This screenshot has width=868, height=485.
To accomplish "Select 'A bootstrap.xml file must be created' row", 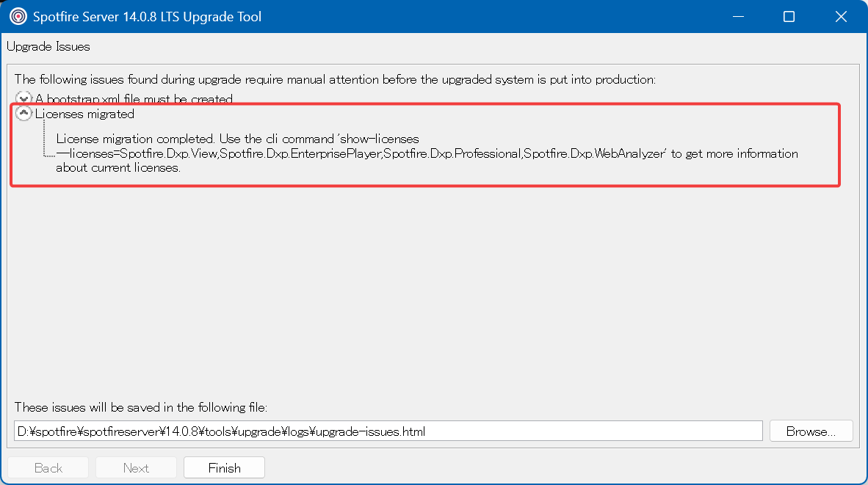I will (134, 99).
